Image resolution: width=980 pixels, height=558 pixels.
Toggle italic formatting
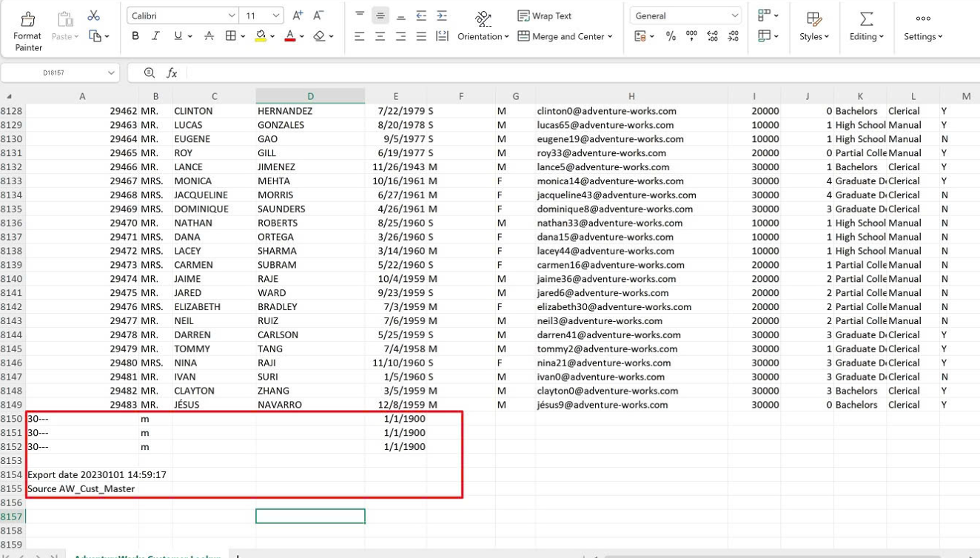tap(155, 36)
